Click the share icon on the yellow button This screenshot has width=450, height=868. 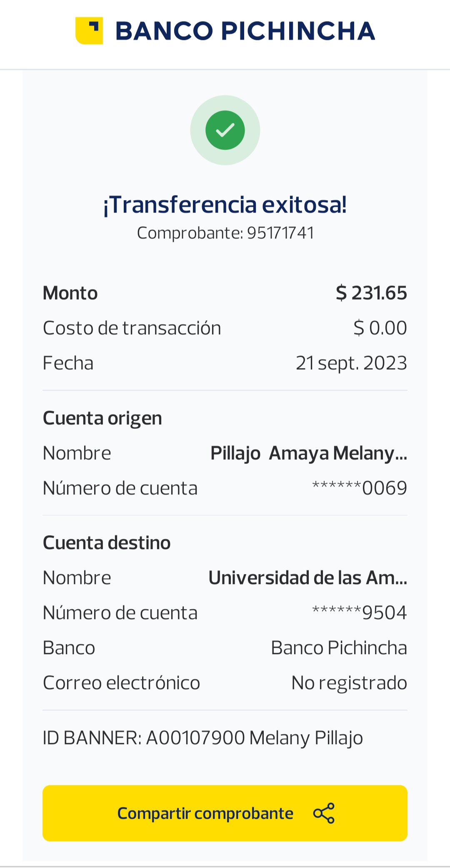[324, 813]
